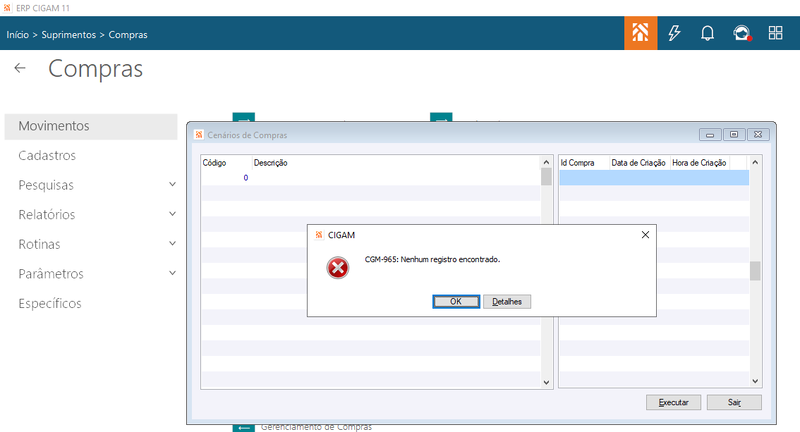Click the Detalhes button

pyautogui.click(x=507, y=301)
